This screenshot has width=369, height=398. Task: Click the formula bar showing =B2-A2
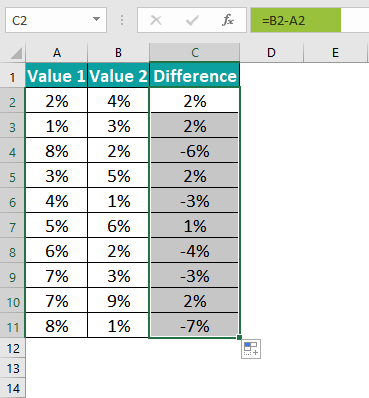pos(310,20)
